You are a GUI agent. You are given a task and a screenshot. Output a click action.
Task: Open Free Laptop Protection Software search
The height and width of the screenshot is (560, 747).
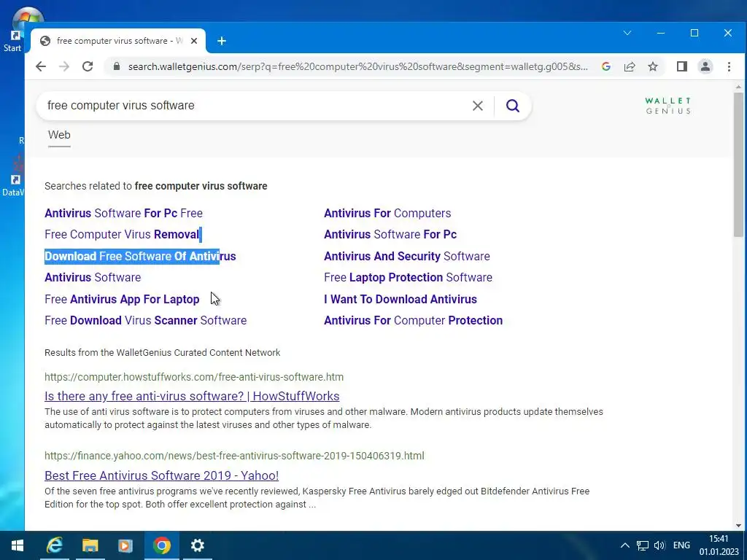pyautogui.click(x=408, y=278)
